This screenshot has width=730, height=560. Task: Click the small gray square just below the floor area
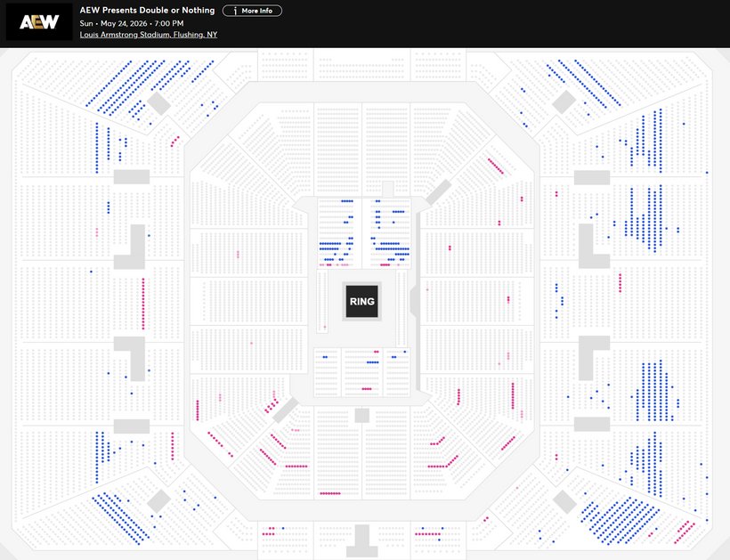click(x=361, y=416)
